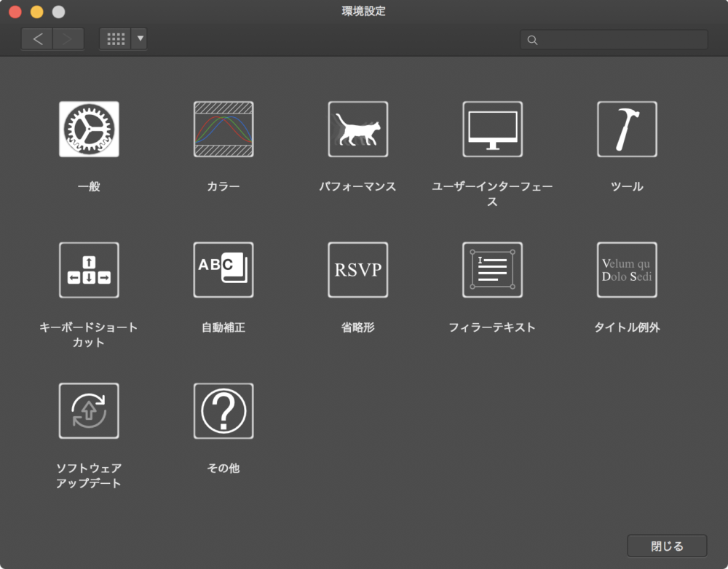Open the タイトル例外 preferences pane
The width and height of the screenshot is (728, 569).
[x=627, y=270]
